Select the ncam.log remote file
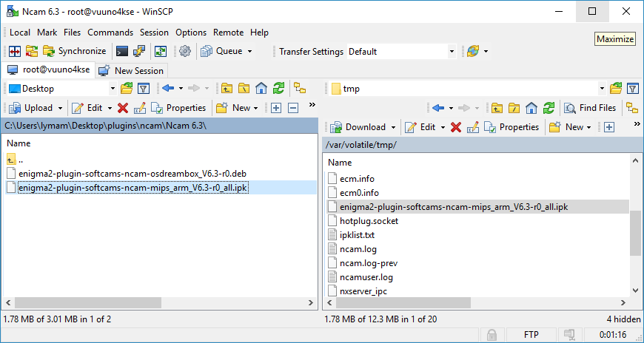644x343 pixels. coord(358,249)
